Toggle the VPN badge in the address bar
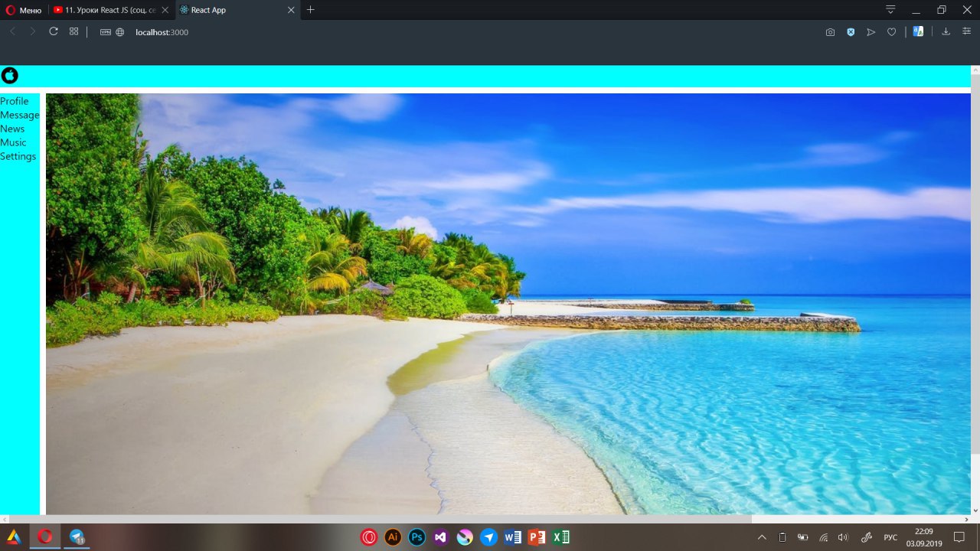 pos(106,32)
